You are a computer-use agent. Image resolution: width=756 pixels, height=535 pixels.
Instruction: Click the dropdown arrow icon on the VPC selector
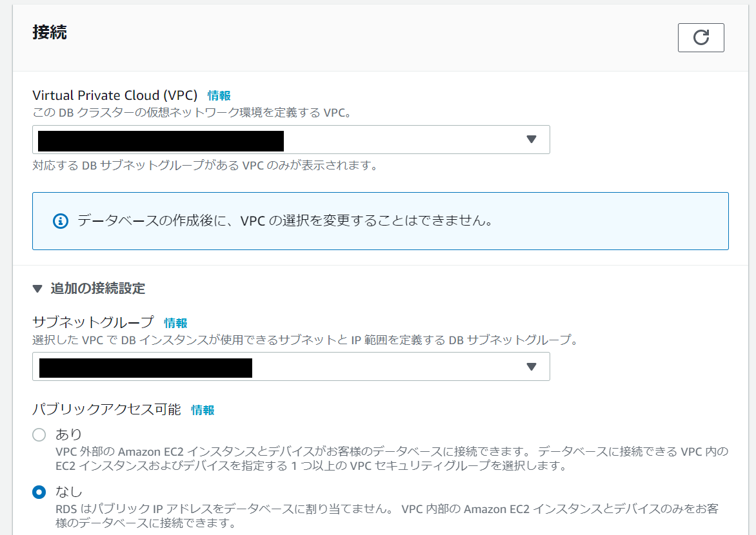(532, 139)
